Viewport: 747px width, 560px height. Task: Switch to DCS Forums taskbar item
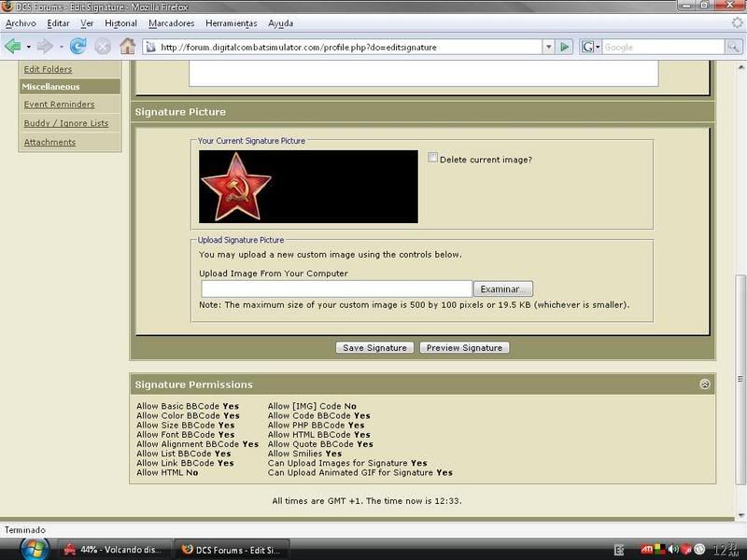[x=232, y=550]
